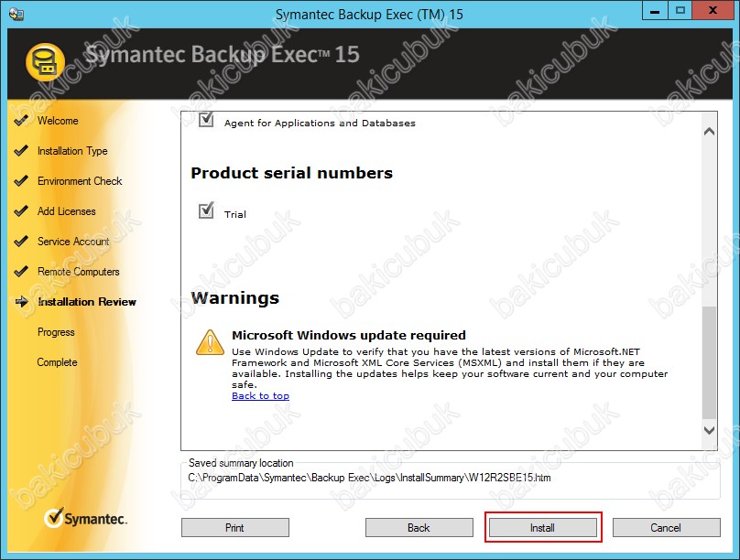Select the Welcome step

pyautogui.click(x=58, y=121)
